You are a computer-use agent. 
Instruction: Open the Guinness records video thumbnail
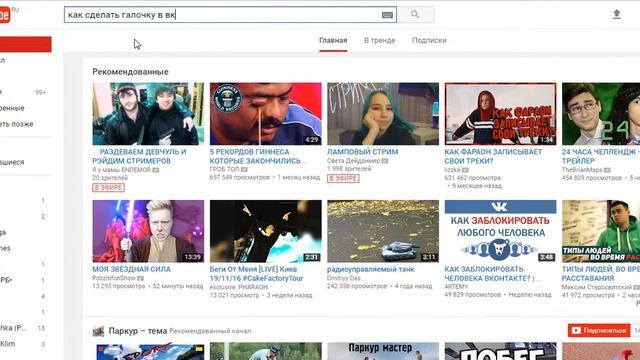(266, 114)
